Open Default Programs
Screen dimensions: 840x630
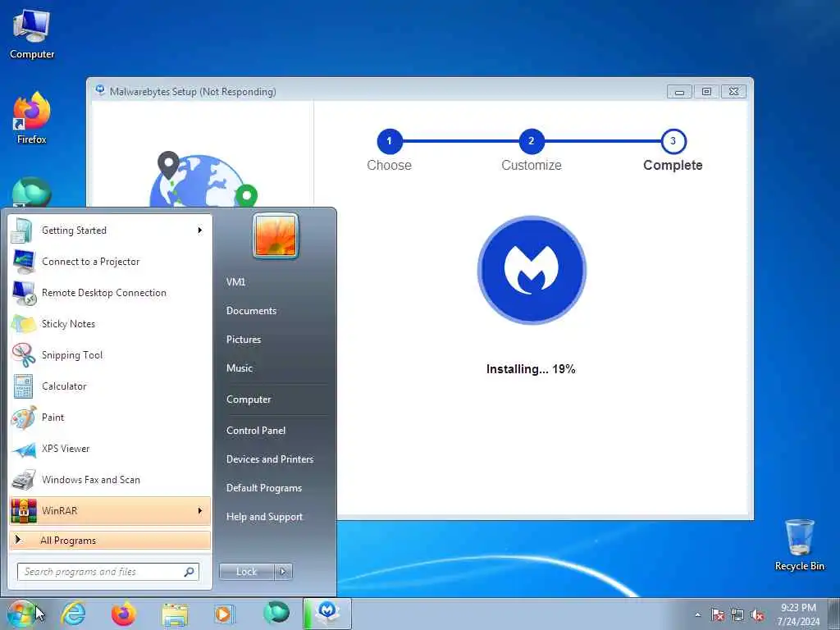point(263,488)
